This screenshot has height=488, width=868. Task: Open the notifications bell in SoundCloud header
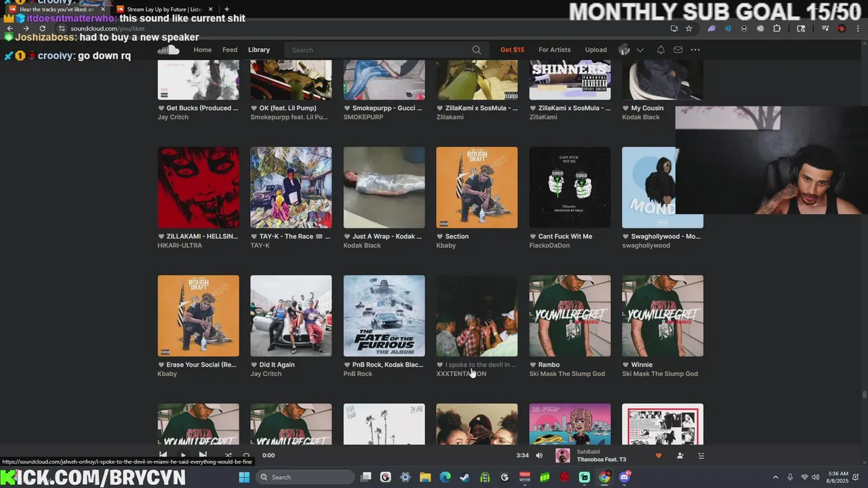[660, 49]
